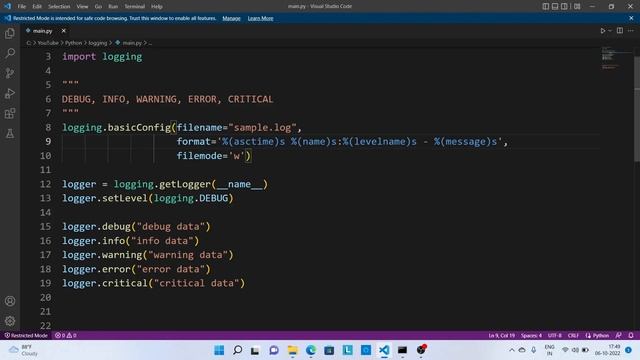Place cursor on line 8 basicConfig
The height and width of the screenshot is (360, 640).
(x=139, y=127)
